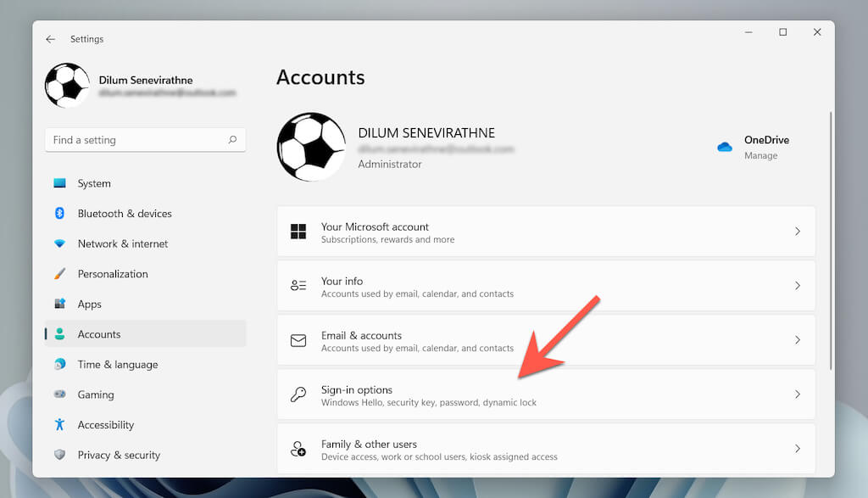Click the Family & other users icon
The height and width of the screenshot is (498, 868).
click(x=298, y=449)
